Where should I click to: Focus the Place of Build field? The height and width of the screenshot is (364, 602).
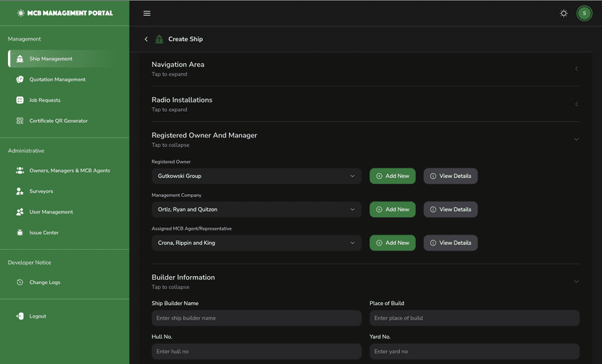pyautogui.click(x=474, y=318)
